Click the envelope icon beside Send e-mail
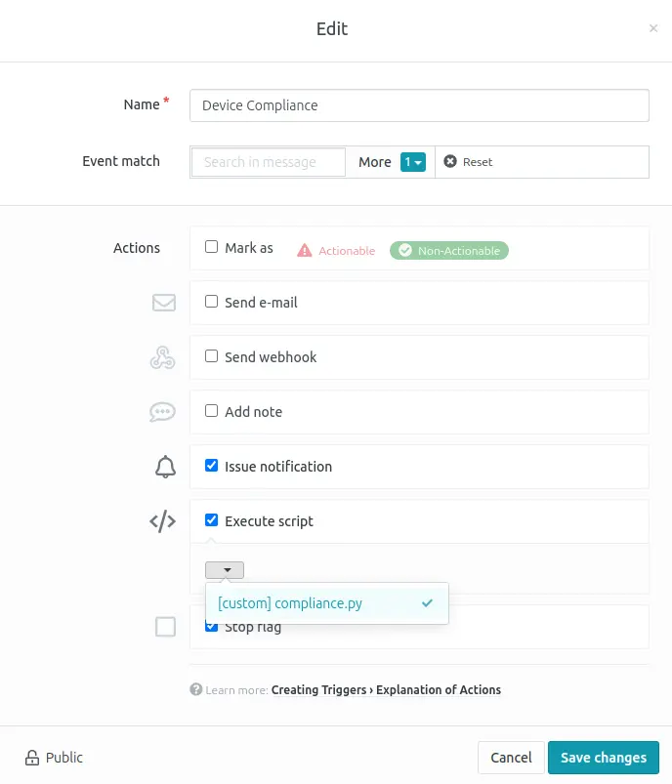Image resolution: width=672 pixels, height=784 pixels. [x=163, y=303]
